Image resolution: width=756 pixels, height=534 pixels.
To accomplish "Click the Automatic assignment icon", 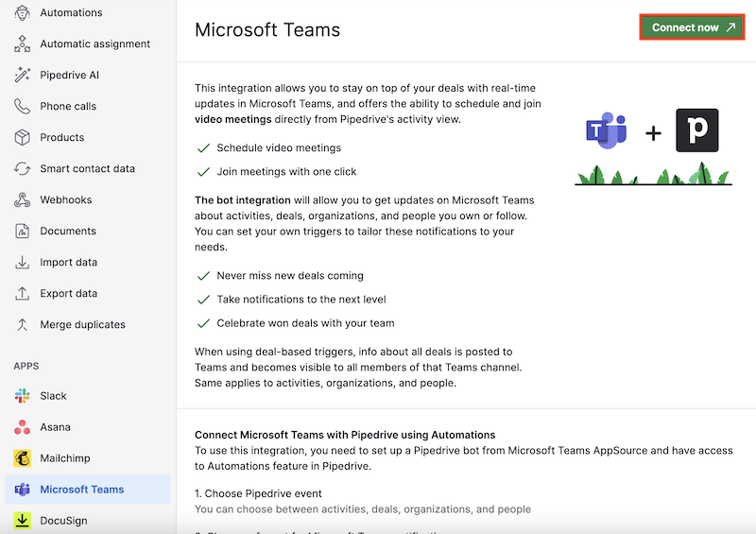I will click(x=22, y=43).
